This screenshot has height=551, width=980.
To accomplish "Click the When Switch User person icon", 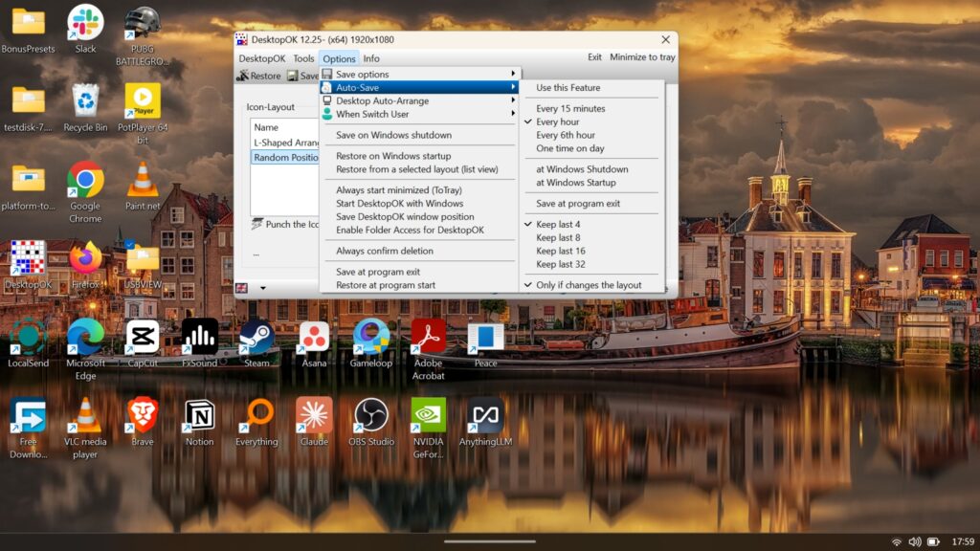I will 326,115.
